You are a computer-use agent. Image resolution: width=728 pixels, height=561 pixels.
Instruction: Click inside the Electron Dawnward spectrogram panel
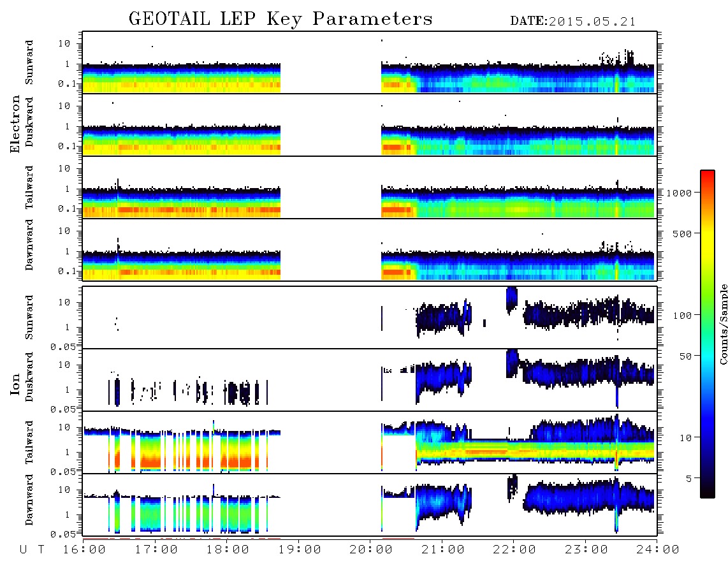[x=370, y=249]
